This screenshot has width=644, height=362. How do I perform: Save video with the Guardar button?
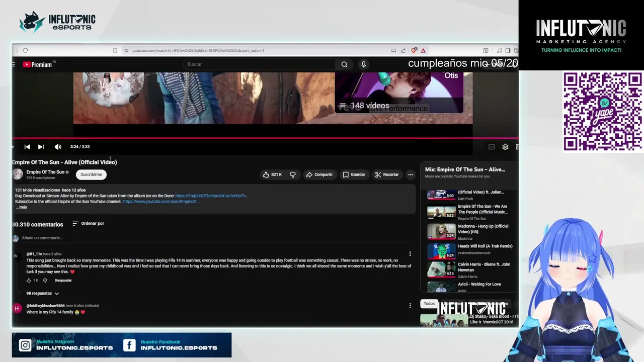pyautogui.click(x=354, y=174)
